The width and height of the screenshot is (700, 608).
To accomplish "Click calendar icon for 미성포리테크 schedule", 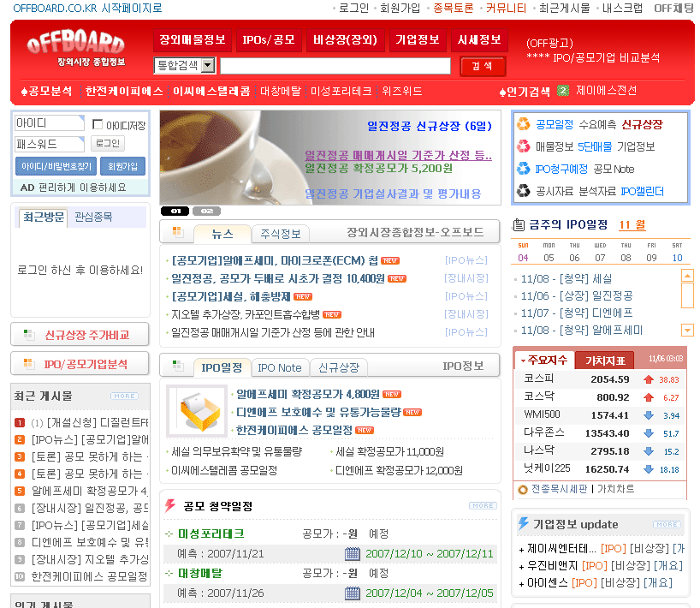I will pos(353,554).
